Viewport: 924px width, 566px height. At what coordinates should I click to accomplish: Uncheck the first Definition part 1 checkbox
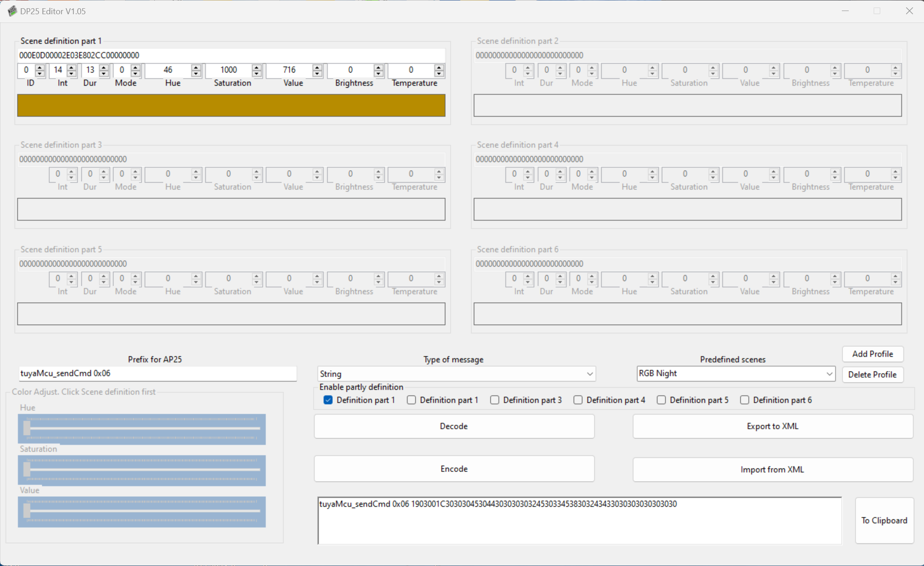click(328, 400)
